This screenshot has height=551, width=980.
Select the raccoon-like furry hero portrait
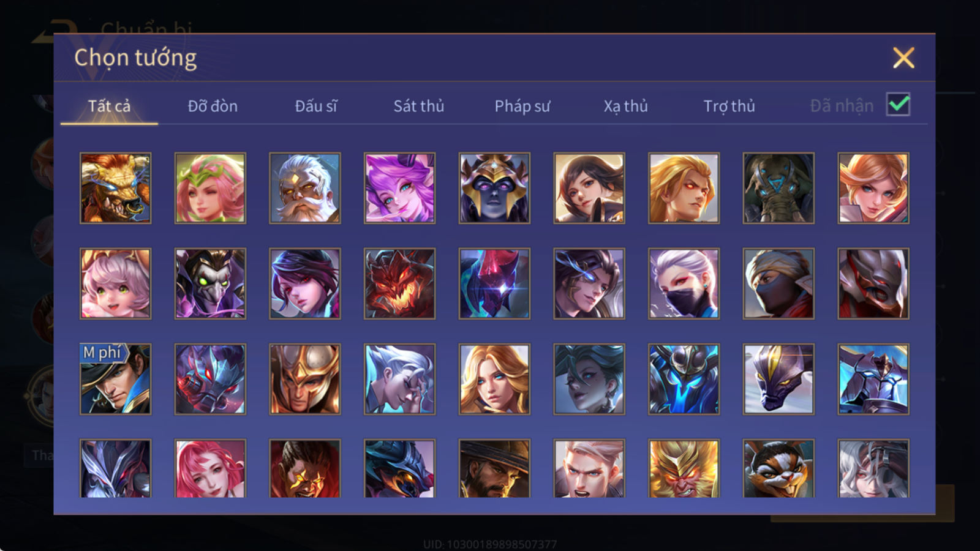pyautogui.click(x=778, y=468)
